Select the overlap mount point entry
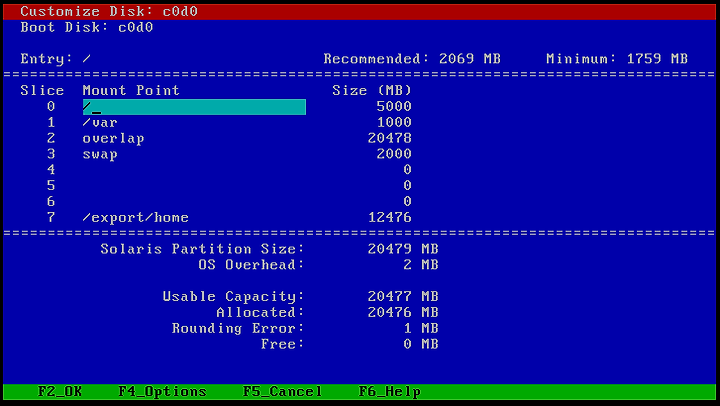 point(113,138)
